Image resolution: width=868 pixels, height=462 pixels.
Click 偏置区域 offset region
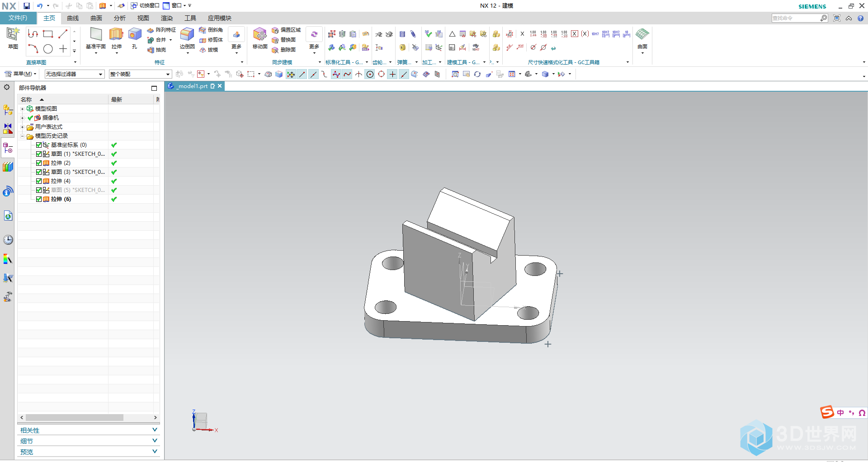point(286,30)
